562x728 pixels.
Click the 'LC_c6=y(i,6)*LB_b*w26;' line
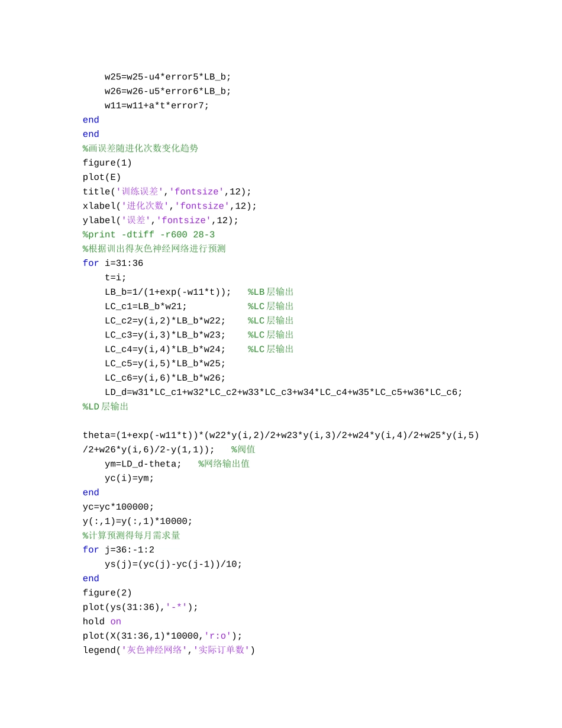(166, 378)
